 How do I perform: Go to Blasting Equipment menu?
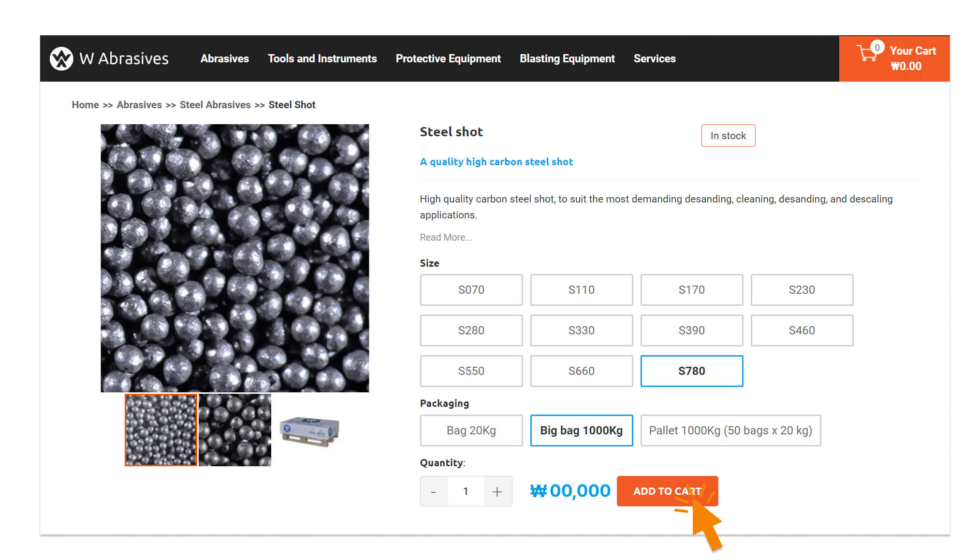point(567,58)
